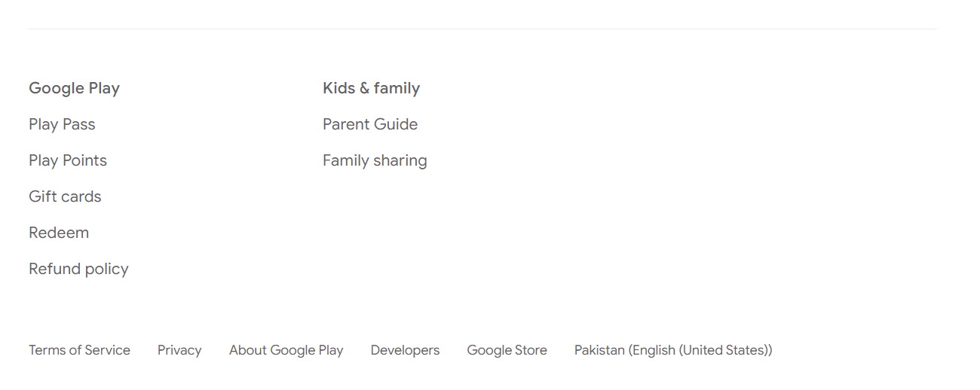The width and height of the screenshot is (980, 390).
Task: Open the Play Pass link
Action: tap(62, 124)
